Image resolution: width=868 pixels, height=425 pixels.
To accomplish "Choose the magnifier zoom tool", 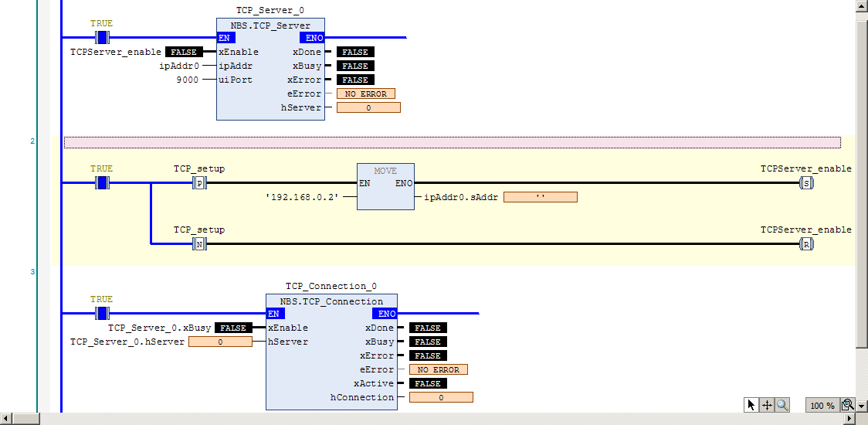I will 782,405.
